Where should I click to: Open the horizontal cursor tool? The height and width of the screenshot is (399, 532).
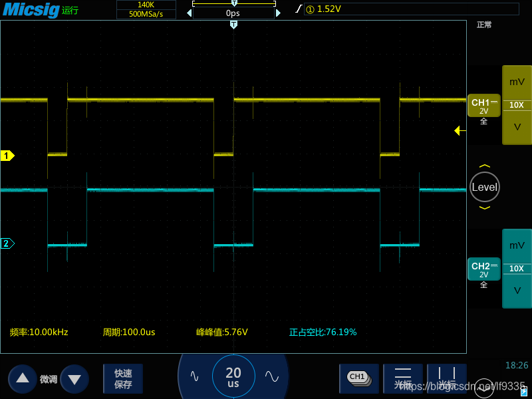(403, 378)
